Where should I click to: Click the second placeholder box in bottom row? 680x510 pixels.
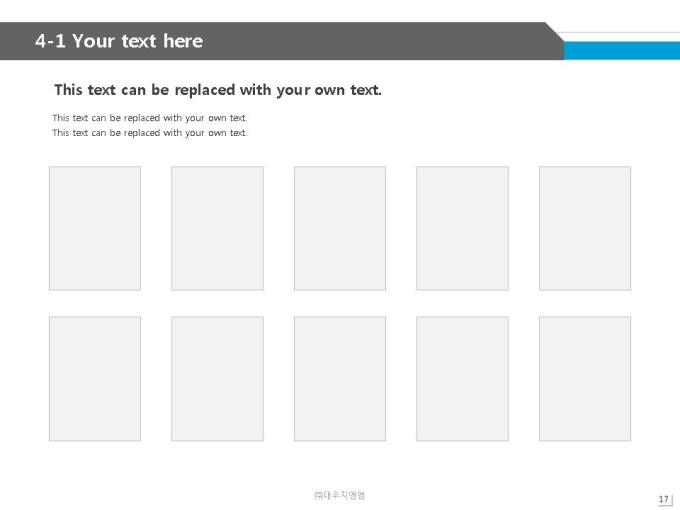click(217, 379)
